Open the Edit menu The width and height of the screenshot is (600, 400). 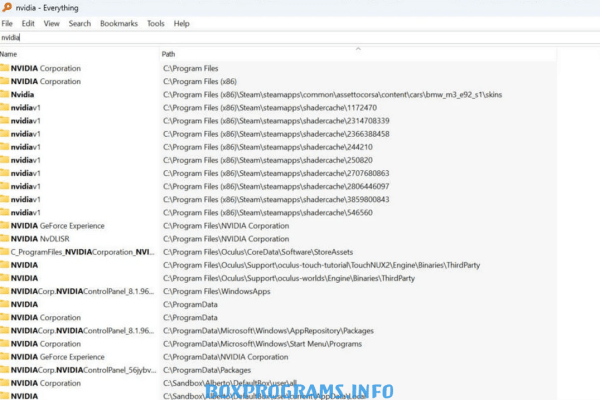[x=28, y=24]
